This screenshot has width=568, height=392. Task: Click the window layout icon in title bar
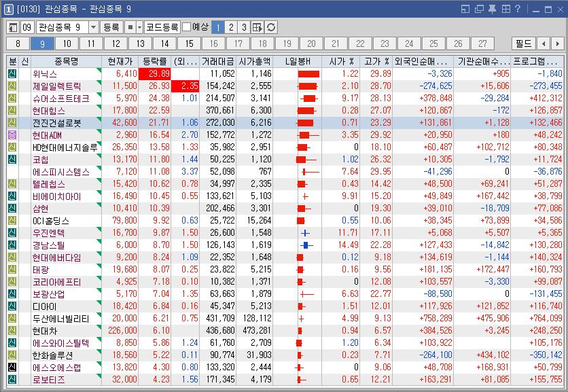click(465, 9)
